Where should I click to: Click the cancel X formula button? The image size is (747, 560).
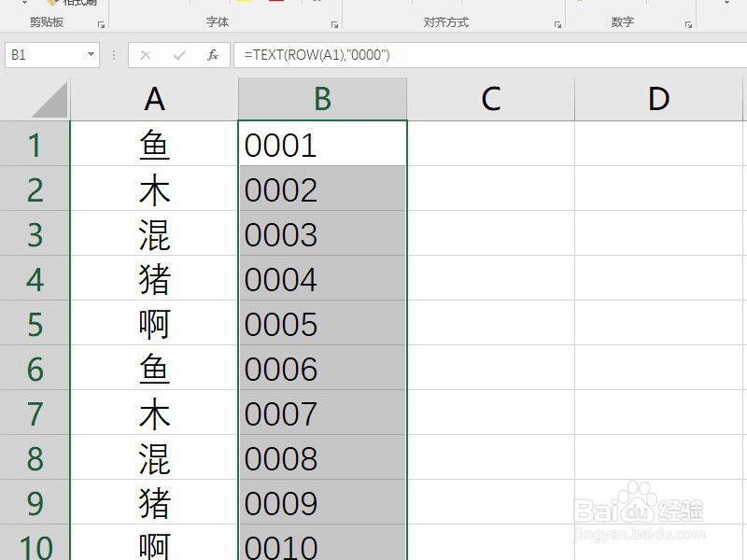(x=146, y=55)
